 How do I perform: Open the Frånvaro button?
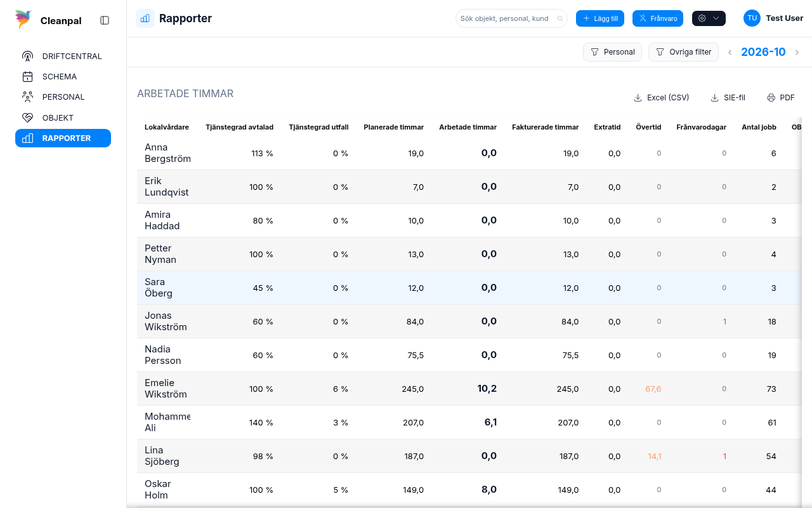point(658,18)
